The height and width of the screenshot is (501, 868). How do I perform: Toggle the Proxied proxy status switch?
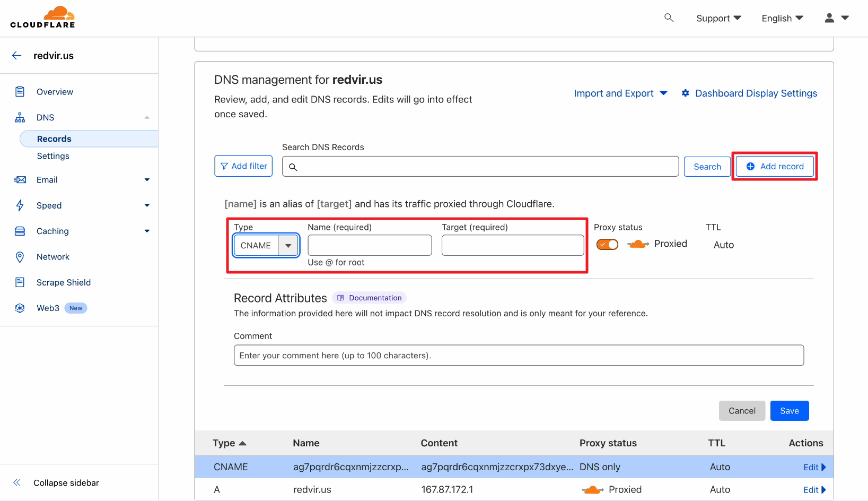[x=607, y=245]
